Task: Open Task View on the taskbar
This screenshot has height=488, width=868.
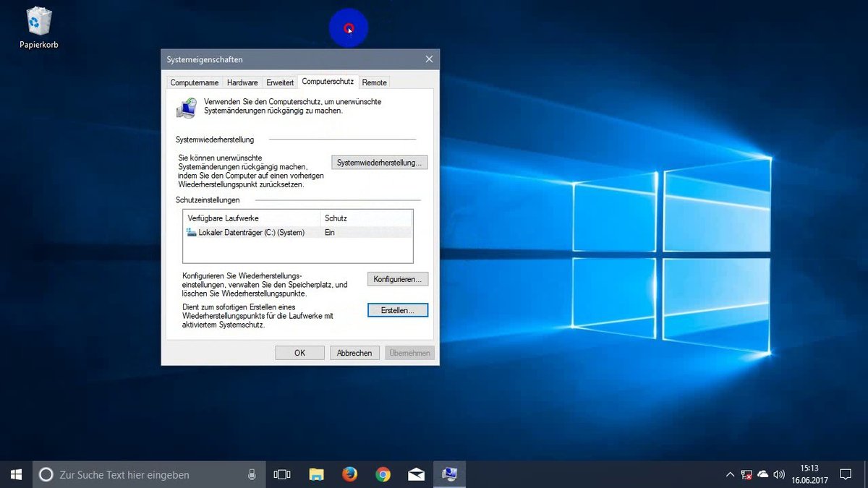Action: pos(281,474)
